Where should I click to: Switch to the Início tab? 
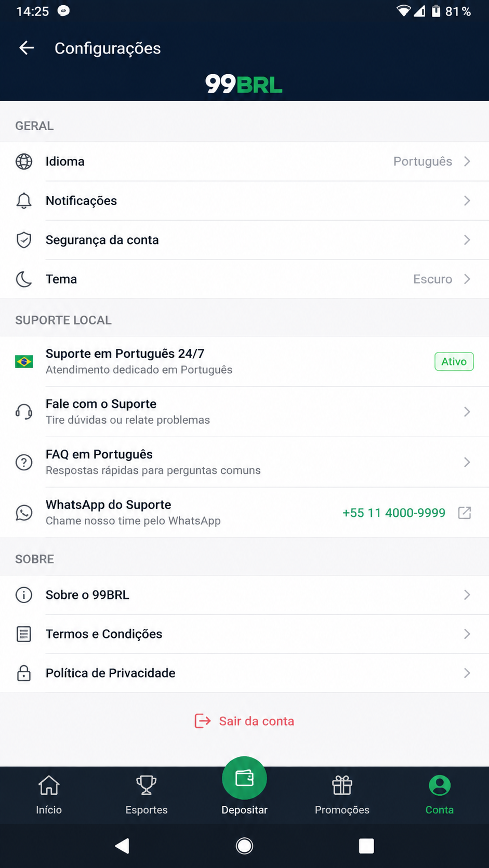(x=49, y=795)
